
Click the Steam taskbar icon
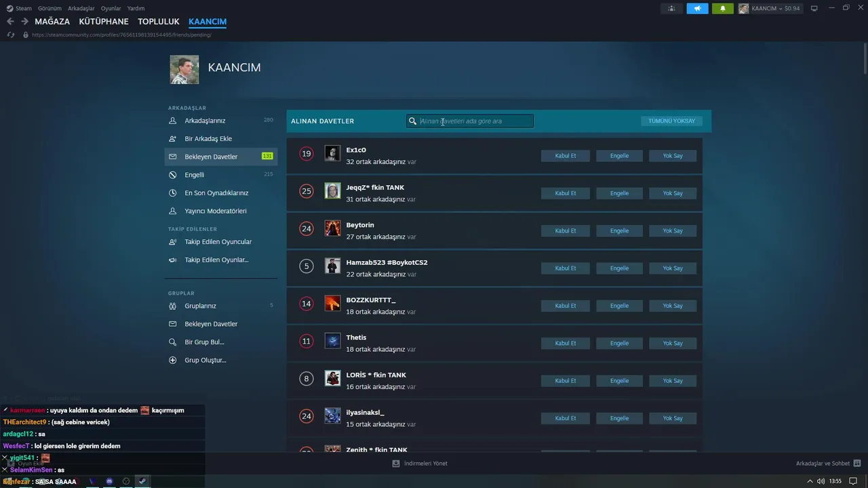click(x=142, y=481)
